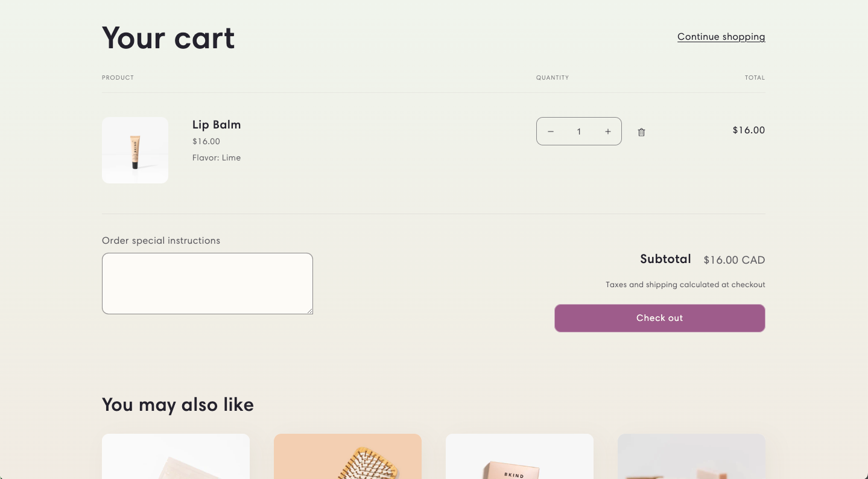The image size is (868, 479).
Task: Click the text box resize handle
Action: [310, 311]
